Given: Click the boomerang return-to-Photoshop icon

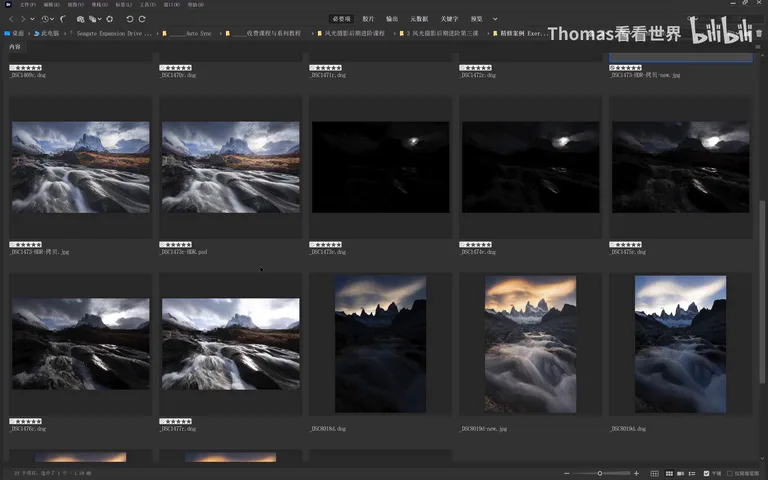Looking at the screenshot, I should click(x=63, y=19).
